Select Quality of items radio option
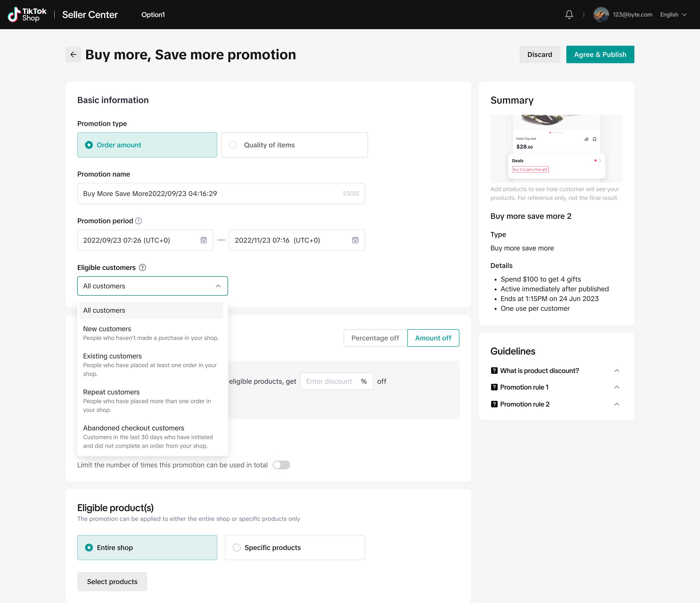The height and width of the screenshot is (603, 700). pos(233,145)
